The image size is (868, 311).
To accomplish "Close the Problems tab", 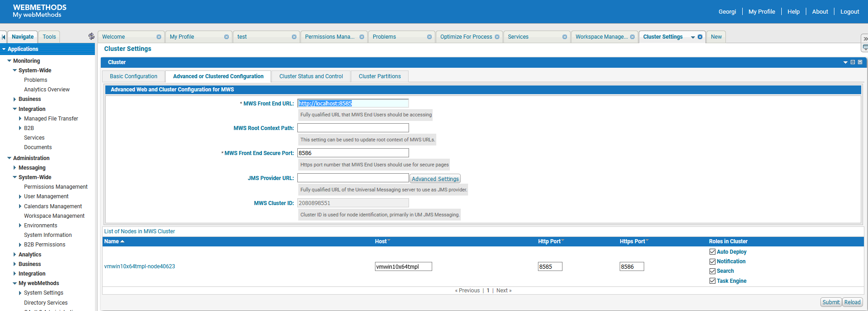I will point(429,37).
